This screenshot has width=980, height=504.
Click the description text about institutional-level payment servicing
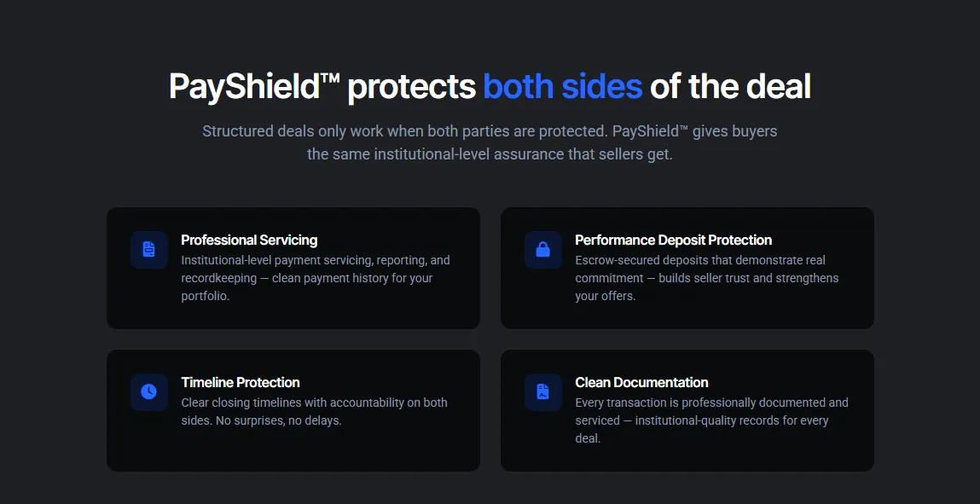[x=315, y=278]
